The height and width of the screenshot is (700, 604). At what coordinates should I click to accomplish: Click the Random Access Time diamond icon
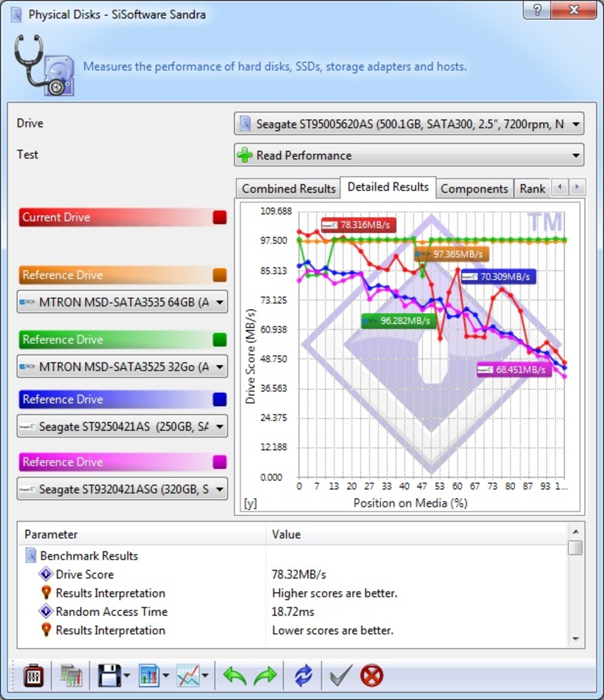pos(46,611)
